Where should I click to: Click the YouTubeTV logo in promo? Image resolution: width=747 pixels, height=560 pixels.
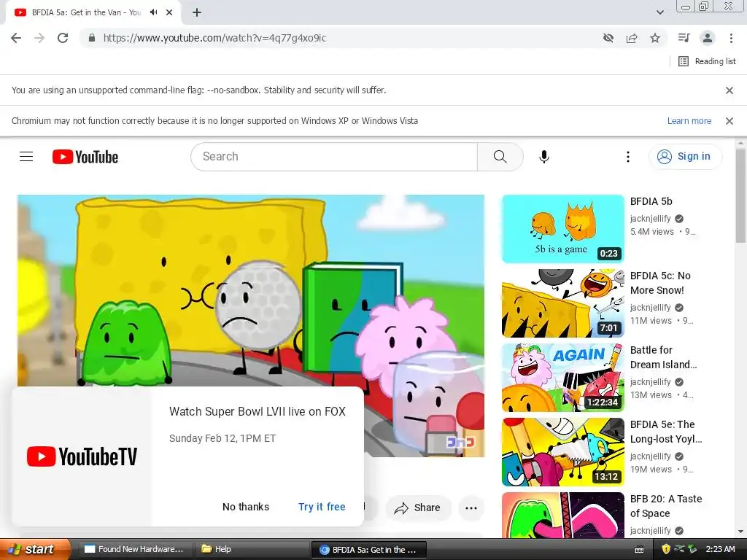click(82, 456)
